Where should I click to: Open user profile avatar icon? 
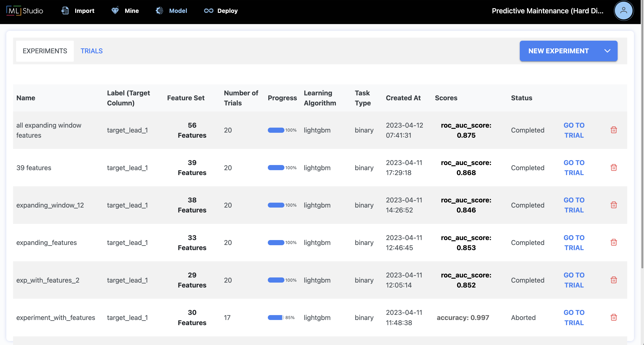click(x=623, y=11)
